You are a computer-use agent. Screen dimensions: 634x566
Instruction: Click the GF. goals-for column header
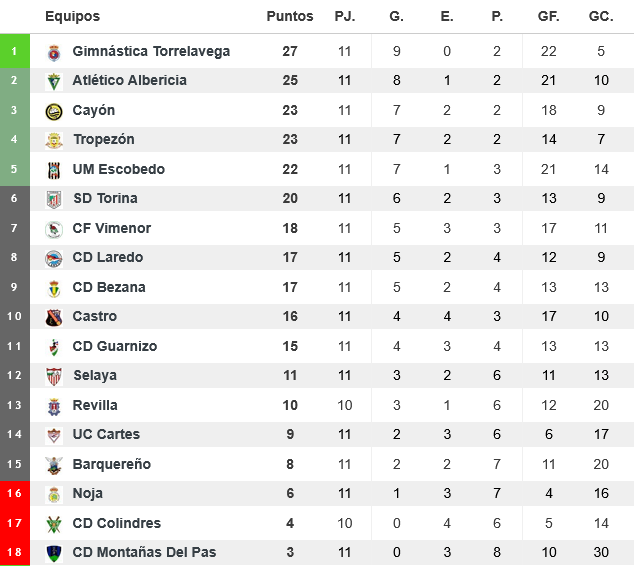(x=549, y=16)
